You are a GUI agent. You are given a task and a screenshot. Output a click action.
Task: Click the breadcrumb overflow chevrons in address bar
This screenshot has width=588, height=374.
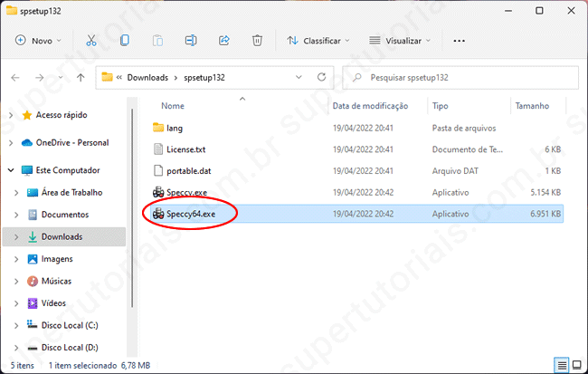click(x=119, y=77)
